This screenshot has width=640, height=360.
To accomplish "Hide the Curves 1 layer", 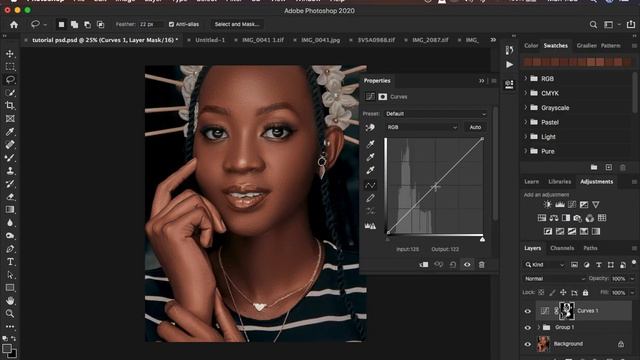I will (527, 311).
